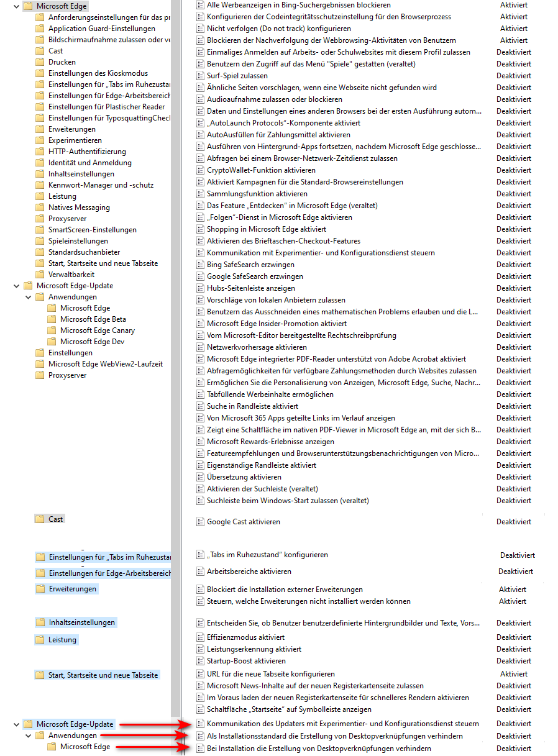Collapse the Microsoft Edge root node chevron
Screen dimensions: 558x756
pyautogui.click(x=16, y=6)
